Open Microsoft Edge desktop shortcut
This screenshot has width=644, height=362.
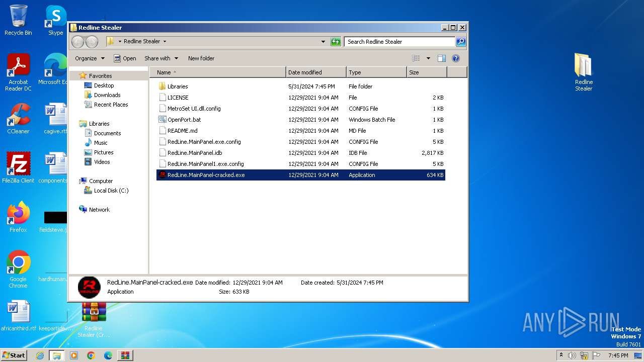click(x=53, y=69)
